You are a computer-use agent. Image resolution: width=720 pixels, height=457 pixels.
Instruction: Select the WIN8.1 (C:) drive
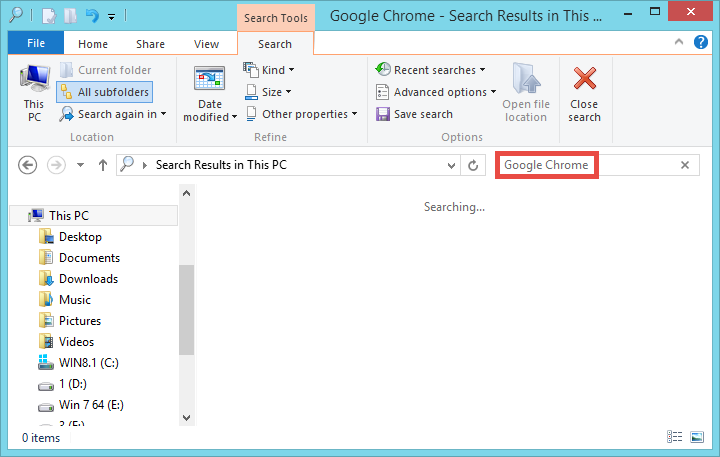pos(79,363)
